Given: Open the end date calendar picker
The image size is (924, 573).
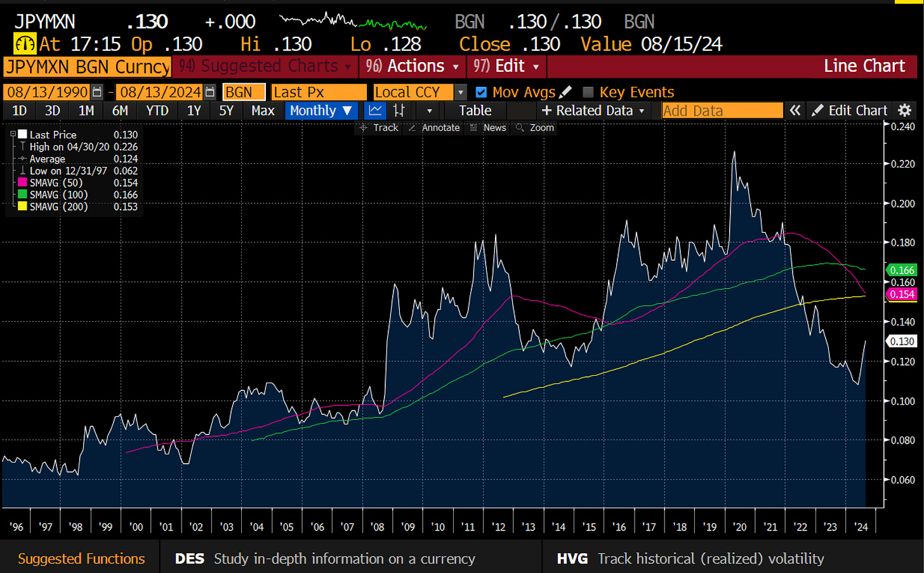Looking at the screenshot, I should (x=210, y=92).
